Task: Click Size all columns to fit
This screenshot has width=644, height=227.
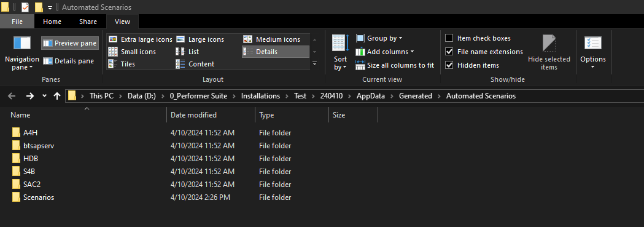Action: click(x=395, y=65)
